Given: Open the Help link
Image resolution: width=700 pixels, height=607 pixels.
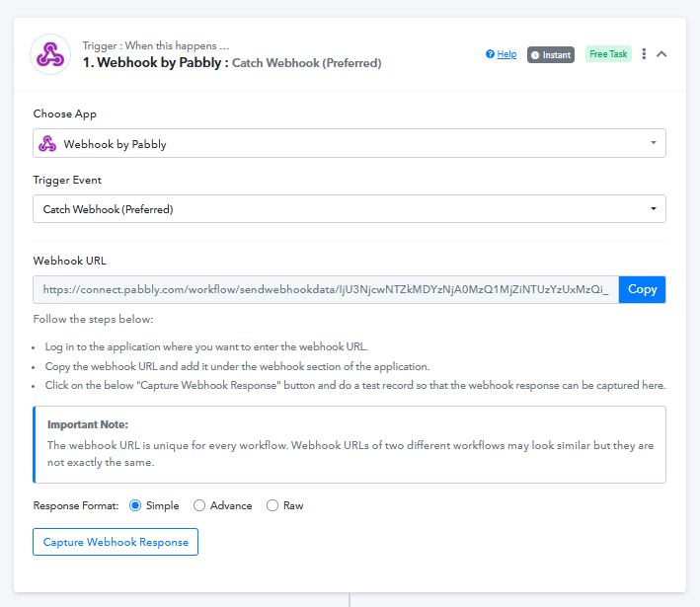Looking at the screenshot, I should pos(506,54).
